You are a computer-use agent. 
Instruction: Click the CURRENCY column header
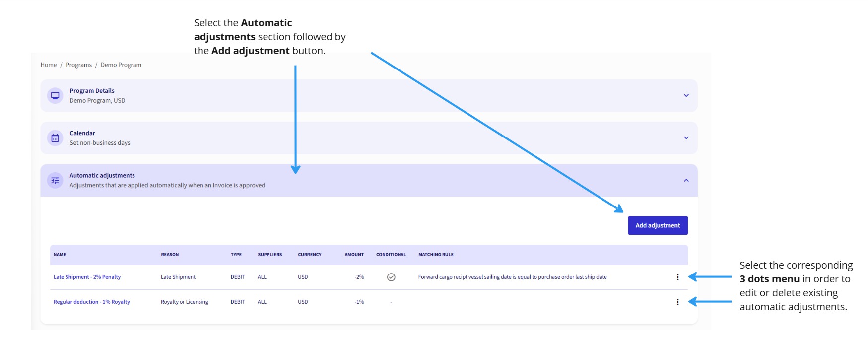pyautogui.click(x=309, y=254)
